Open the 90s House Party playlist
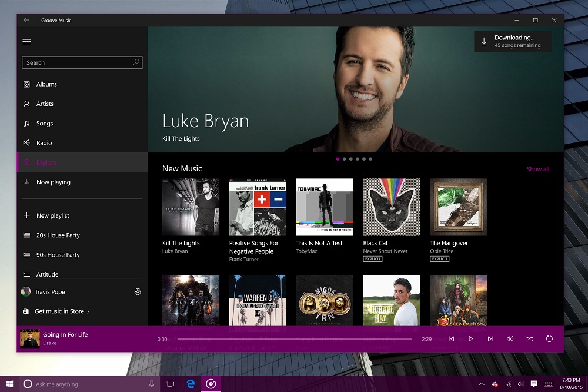588x392 pixels. (x=82, y=255)
